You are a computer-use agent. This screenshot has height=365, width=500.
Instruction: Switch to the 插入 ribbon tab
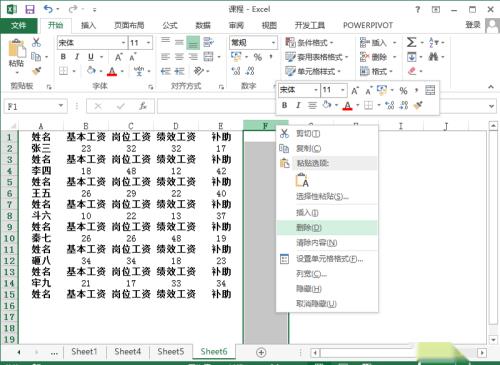pos(88,25)
